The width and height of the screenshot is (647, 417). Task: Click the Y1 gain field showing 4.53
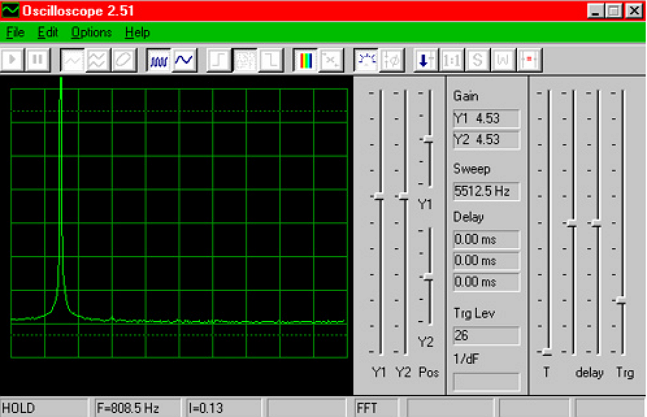(x=486, y=119)
